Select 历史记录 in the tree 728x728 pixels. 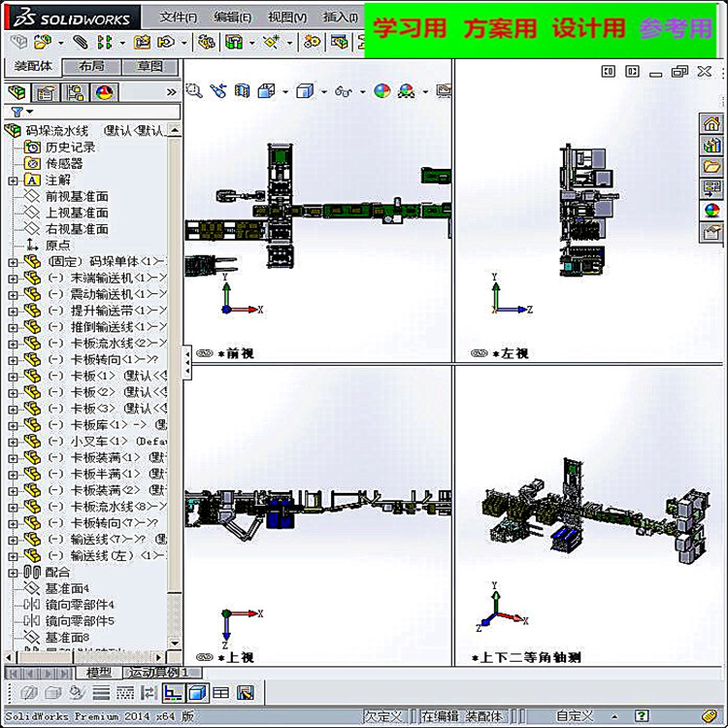point(70,148)
